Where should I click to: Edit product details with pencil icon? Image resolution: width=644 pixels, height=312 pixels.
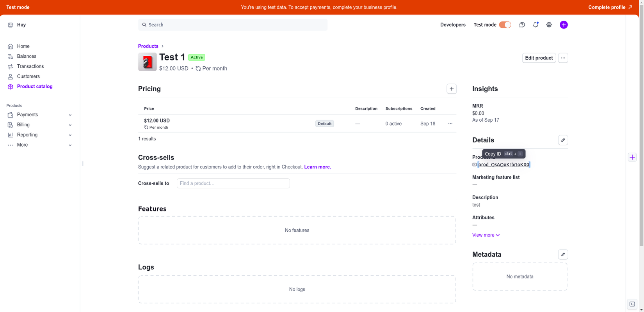563,140
